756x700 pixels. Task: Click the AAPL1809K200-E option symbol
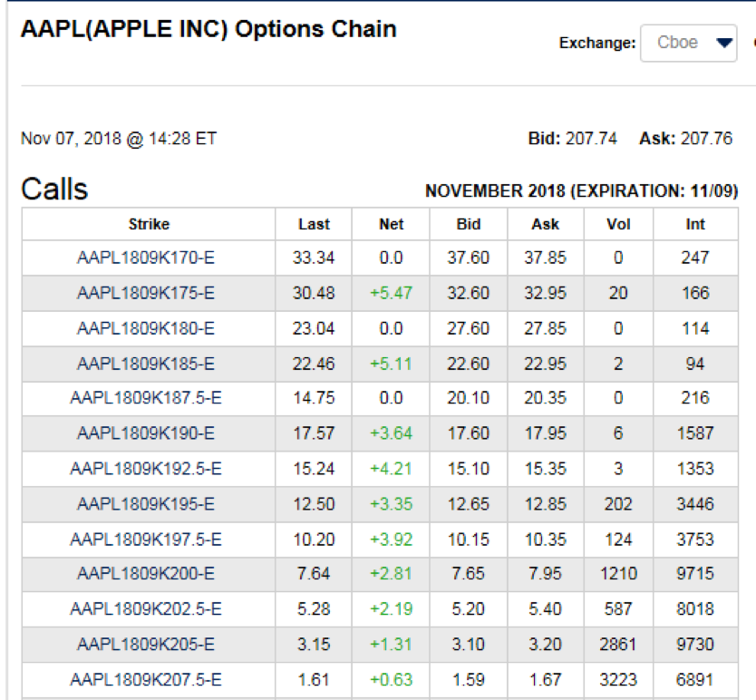146,575
